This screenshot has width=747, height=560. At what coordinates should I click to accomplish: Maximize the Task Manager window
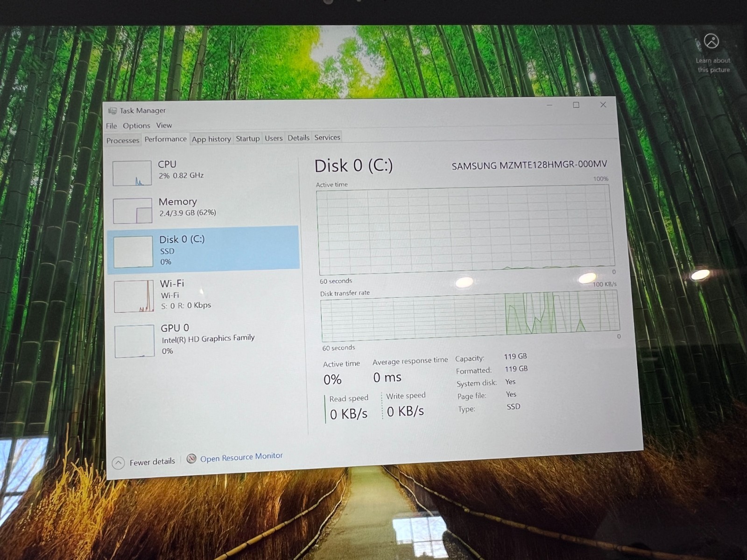click(576, 105)
